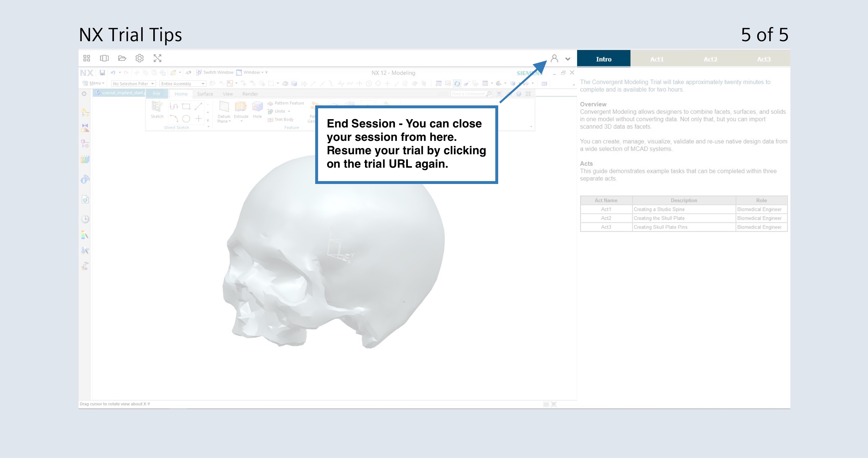Toggle the side panel layout icon

[104, 58]
